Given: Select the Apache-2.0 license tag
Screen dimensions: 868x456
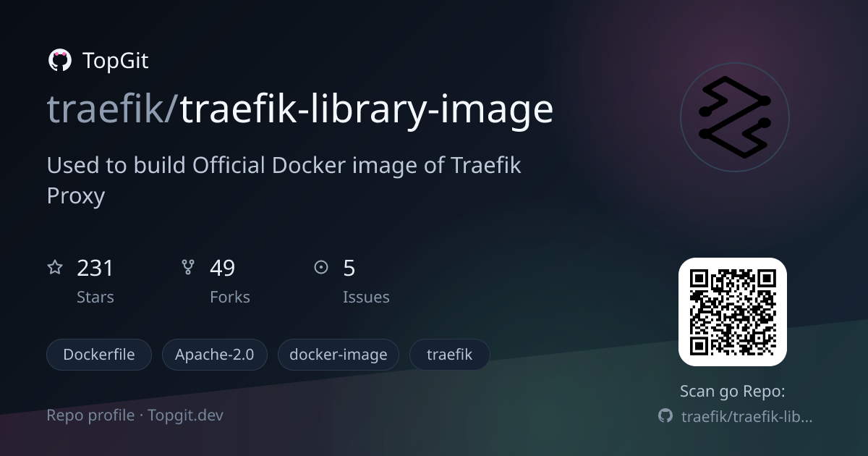Looking at the screenshot, I should [x=215, y=355].
